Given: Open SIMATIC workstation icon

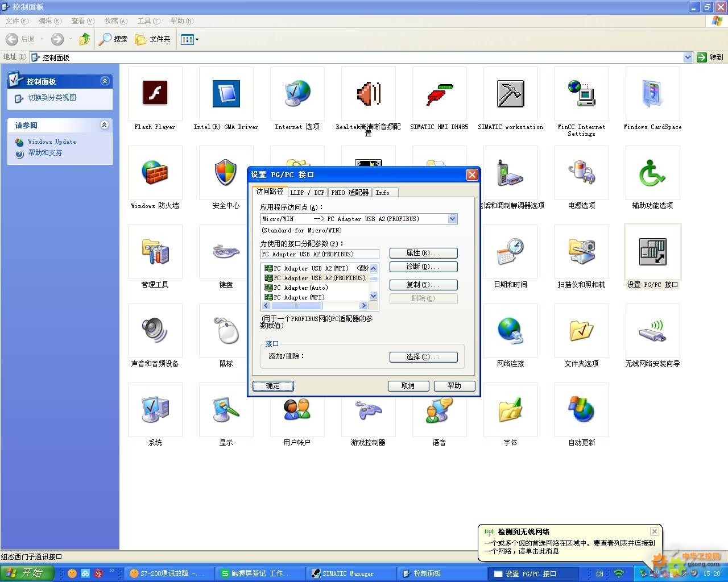Looking at the screenshot, I should tap(510, 94).
